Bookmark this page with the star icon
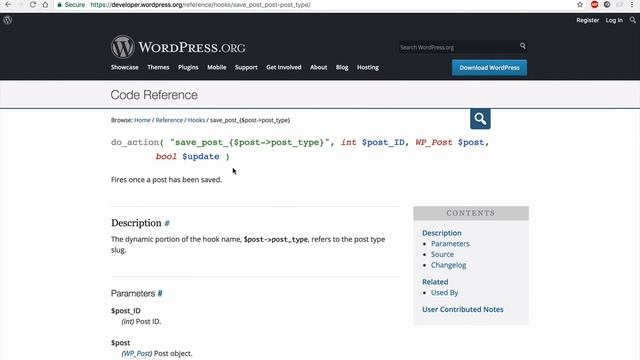The image size is (640, 360). click(x=580, y=4)
